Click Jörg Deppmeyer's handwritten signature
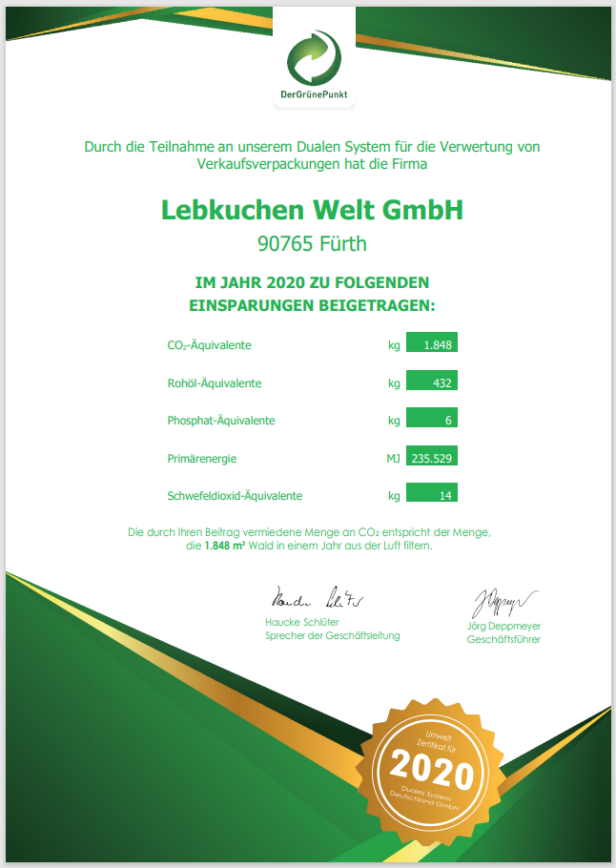616x868 pixels. pos(504,604)
